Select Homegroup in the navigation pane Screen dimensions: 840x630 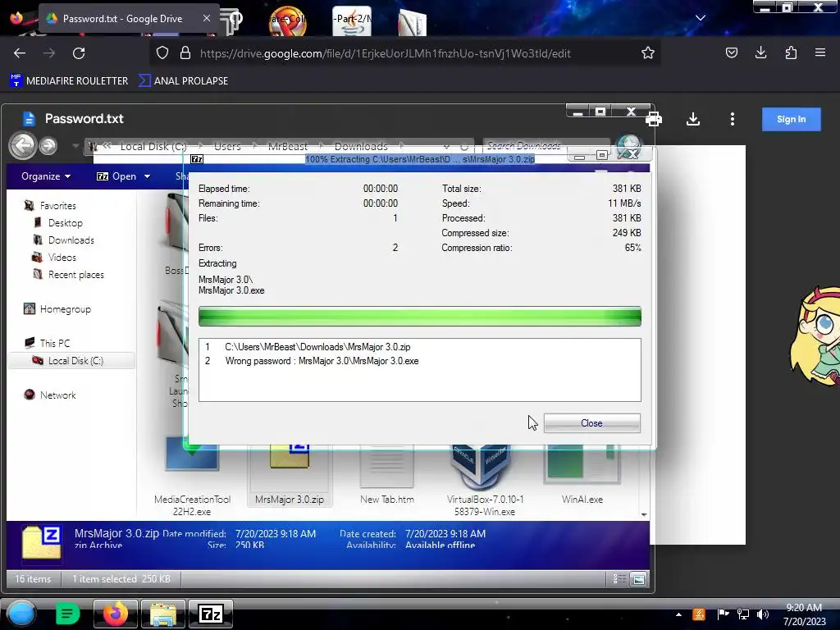[x=66, y=309]
